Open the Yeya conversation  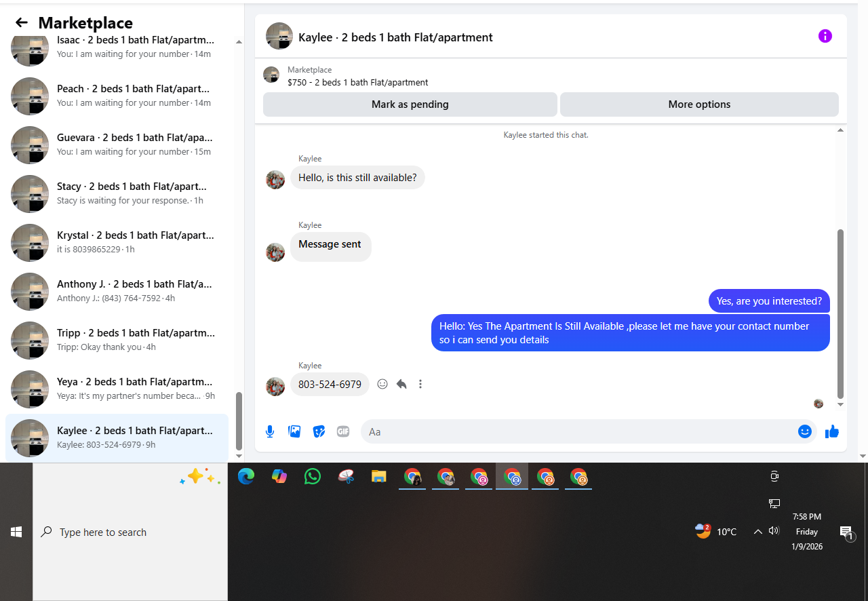pyautogui.click(x=117, y=389)
